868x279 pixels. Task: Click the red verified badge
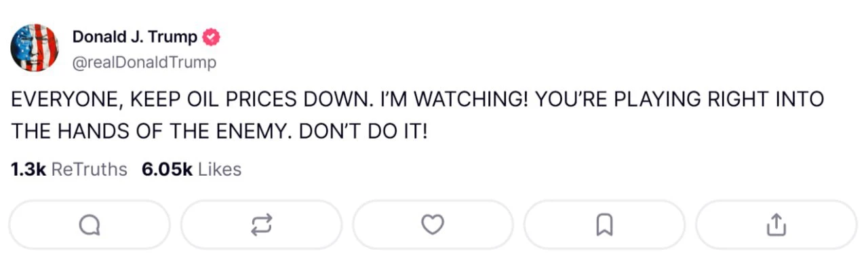coord(212,37)
